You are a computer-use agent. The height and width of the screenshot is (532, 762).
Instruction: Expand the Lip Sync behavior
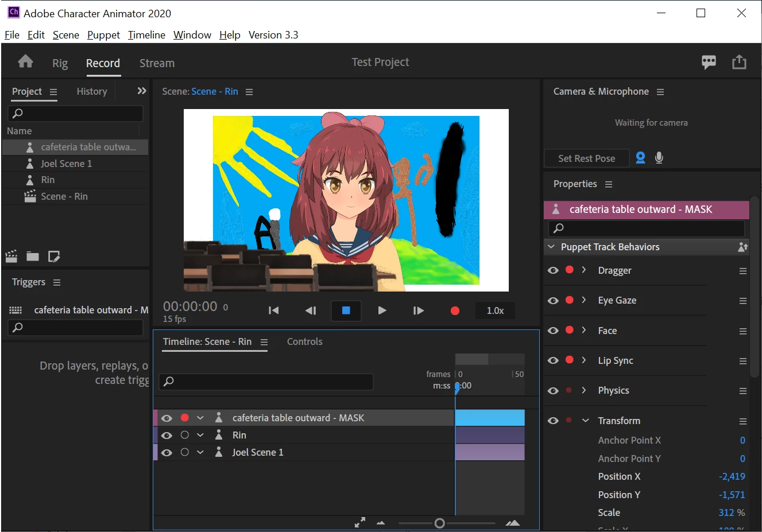[584, 360]
